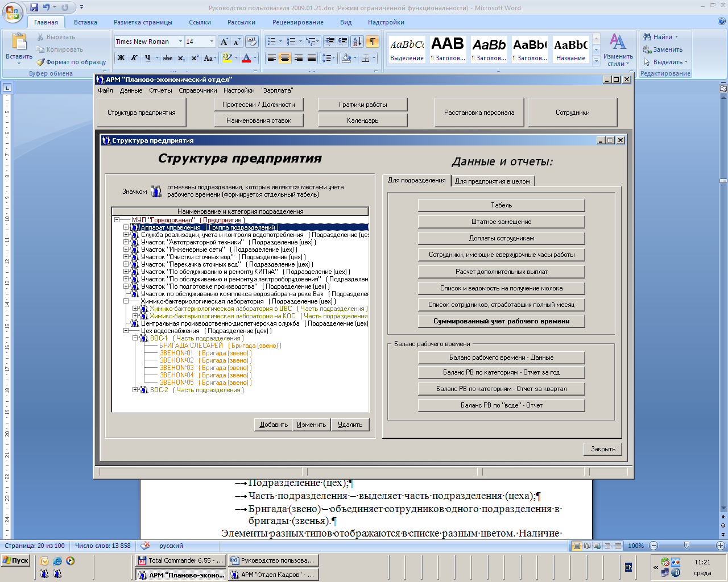
Task: Open the Line Spacing dropdown
Action: [x=328, y=58]
